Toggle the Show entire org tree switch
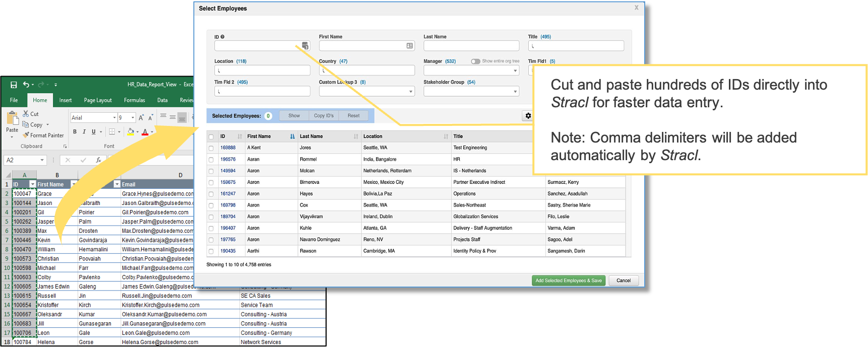 [x=475, y=61]
